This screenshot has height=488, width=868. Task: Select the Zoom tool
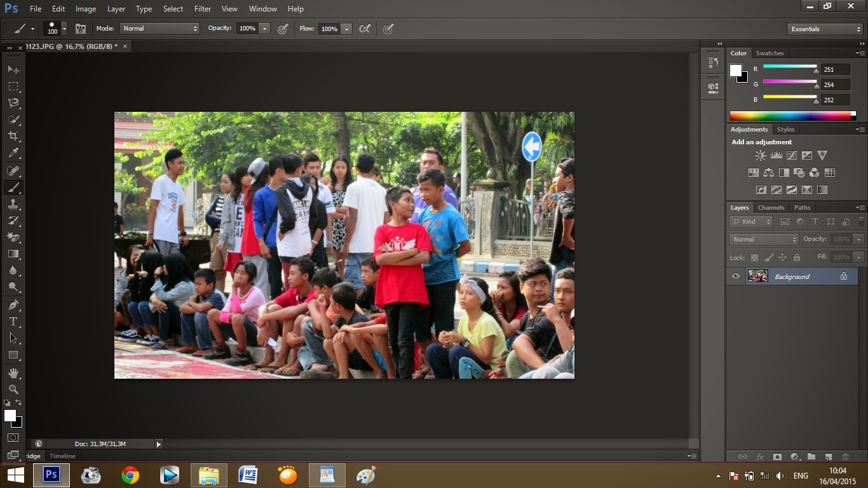(x=13, y=390)
